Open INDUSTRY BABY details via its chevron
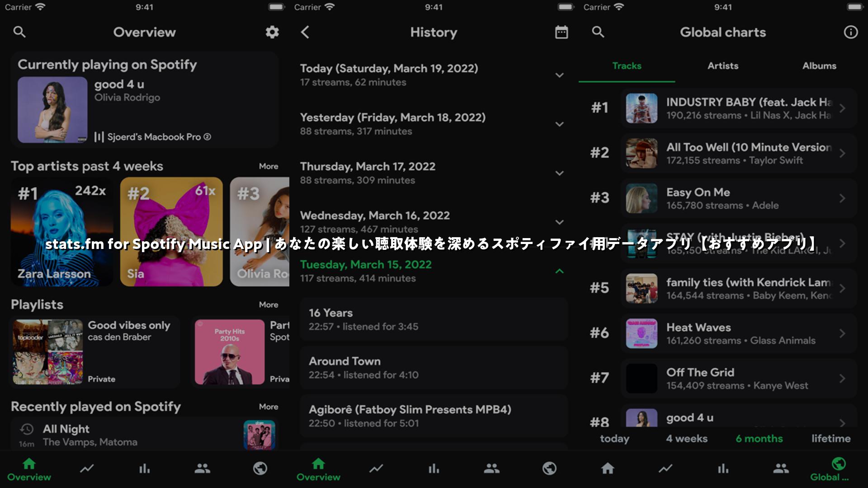868x488 pixels. click(x=842, y=108)
